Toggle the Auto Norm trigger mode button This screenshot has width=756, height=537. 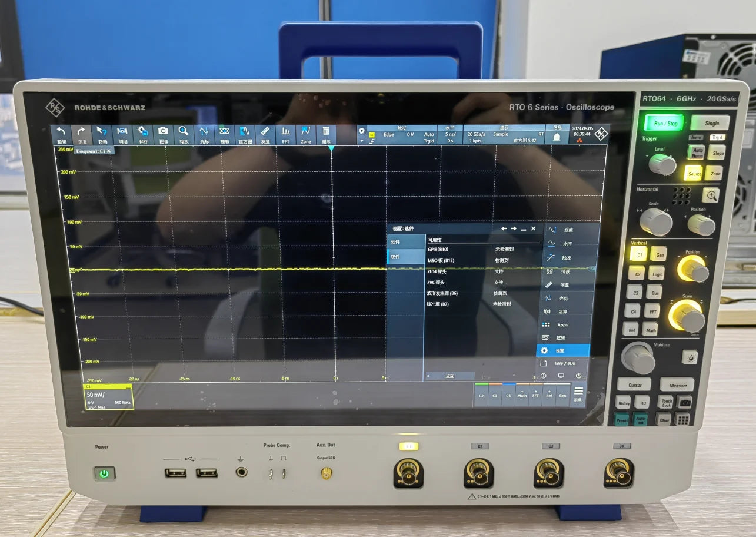tap(697, 153)
